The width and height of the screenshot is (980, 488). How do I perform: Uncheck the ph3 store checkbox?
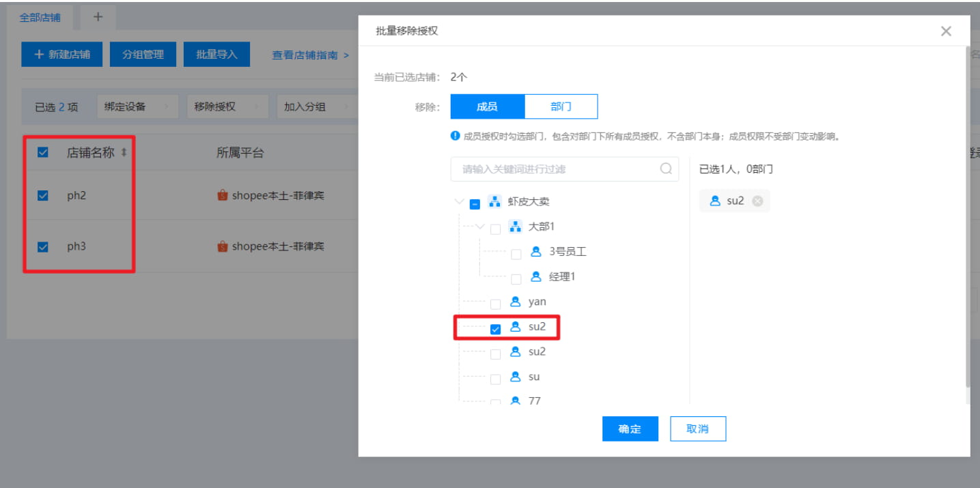tap(43, 247)
